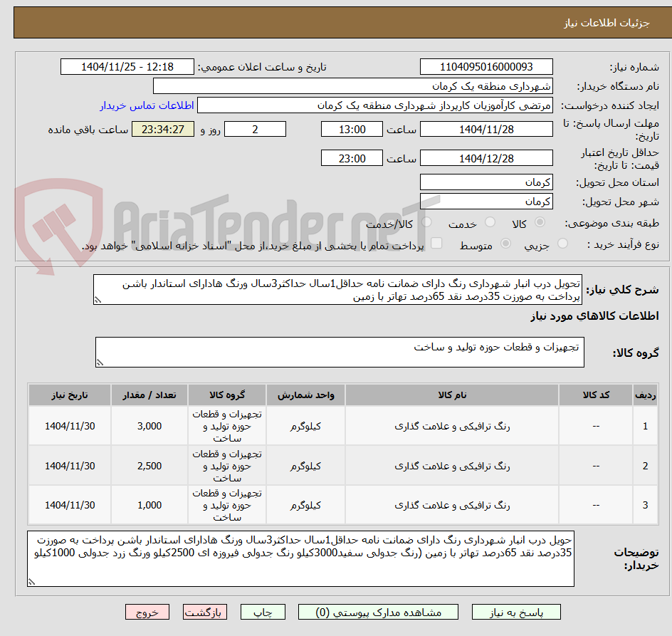This screenshot has width=672, height=636.
Task: Click the تعداد / مقدار column header
Action: [x=149, y=395]
